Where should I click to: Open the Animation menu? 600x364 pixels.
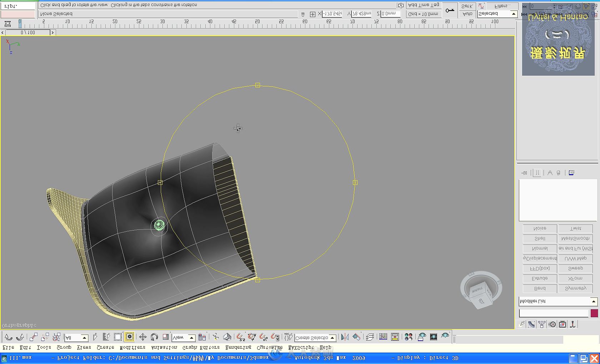click(164, 348)
